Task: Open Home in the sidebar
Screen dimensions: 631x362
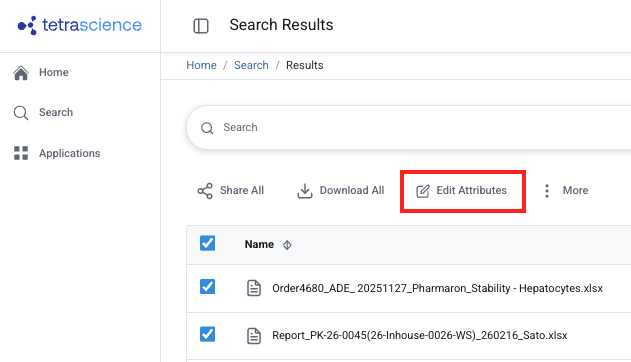Action: click(x=41, y=72)
